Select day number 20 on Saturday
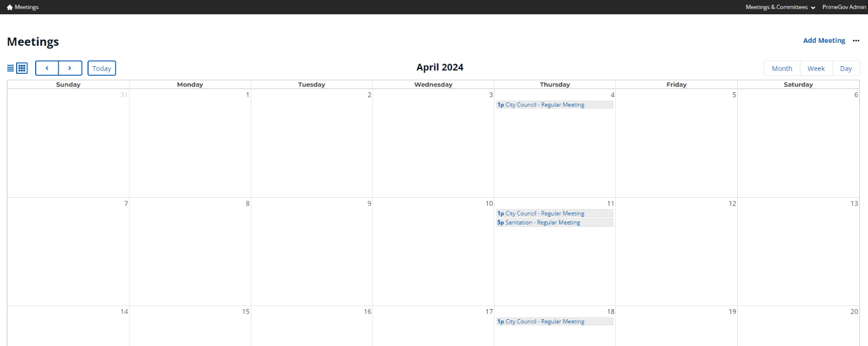The image size is (868, 346). click(x=854, y=311)
